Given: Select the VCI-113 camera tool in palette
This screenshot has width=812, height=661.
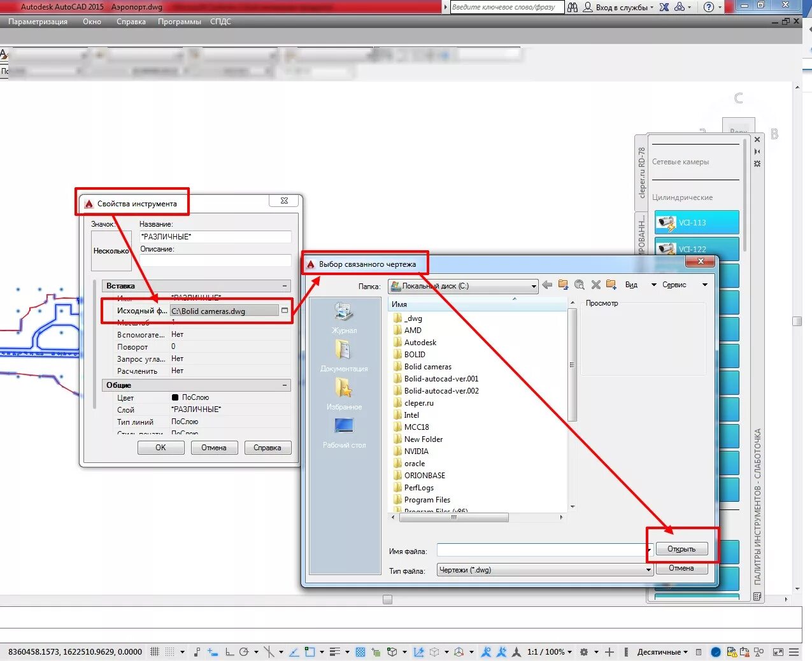Looking at the screenshot, I should pos(697,223).
